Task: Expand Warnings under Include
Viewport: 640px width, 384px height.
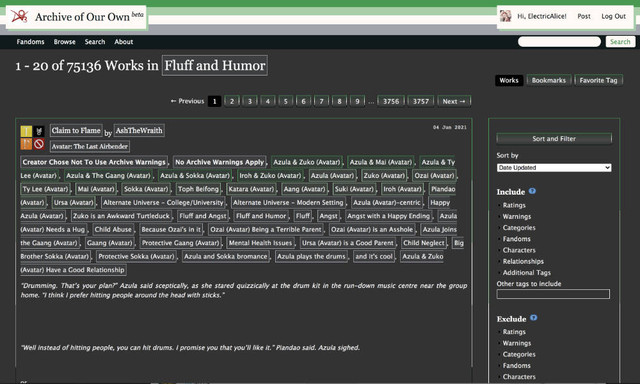Action: pyautogui.click(x=516, y=217)
